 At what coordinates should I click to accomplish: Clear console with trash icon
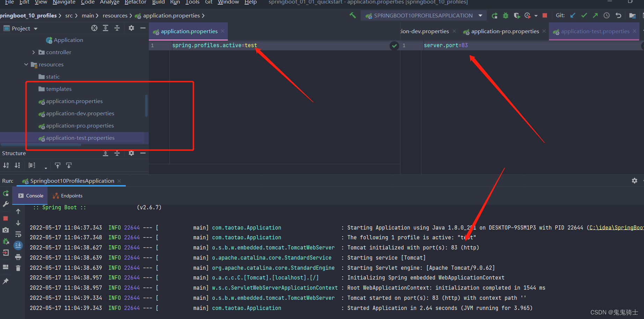coord(18,268)
